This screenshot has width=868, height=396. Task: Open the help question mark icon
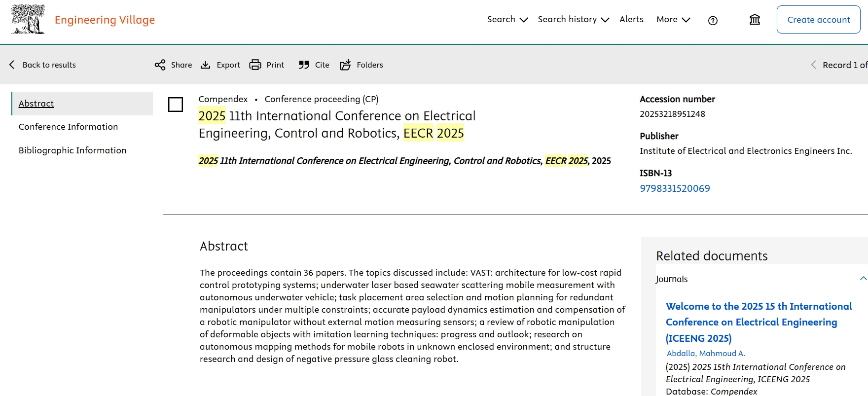(713, 20)
